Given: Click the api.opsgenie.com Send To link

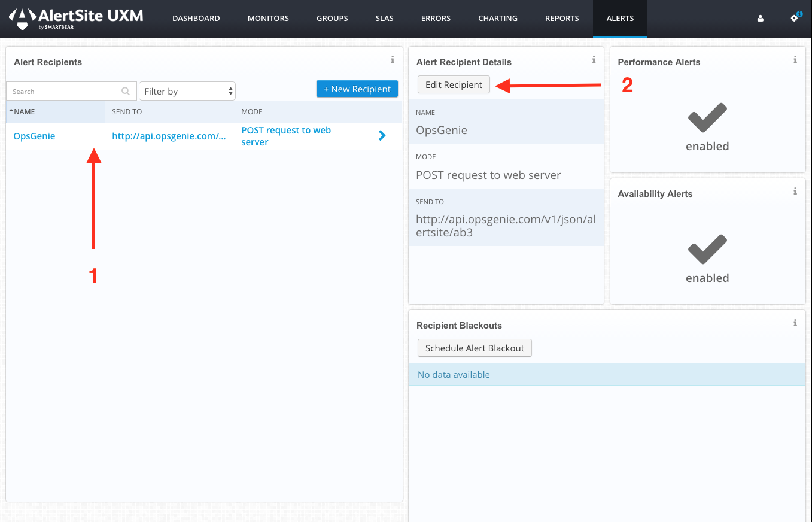Looking at the screenshot, I should tap(169, 136).
